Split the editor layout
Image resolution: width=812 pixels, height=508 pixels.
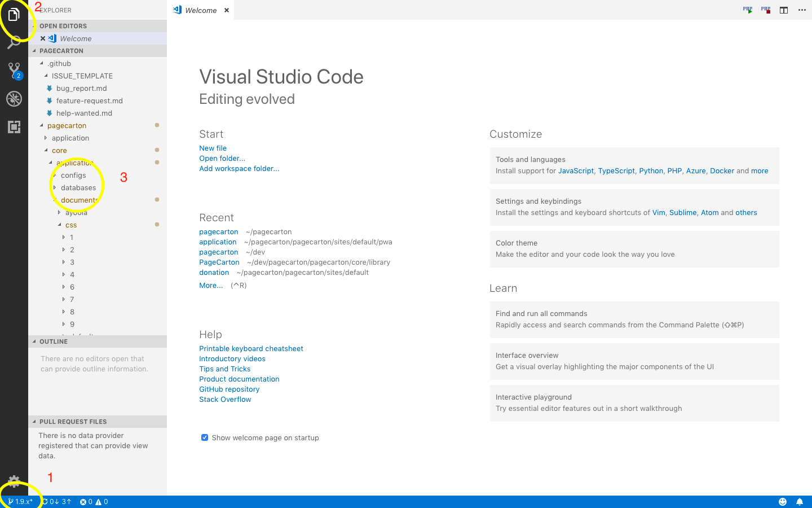coord(784,10)
